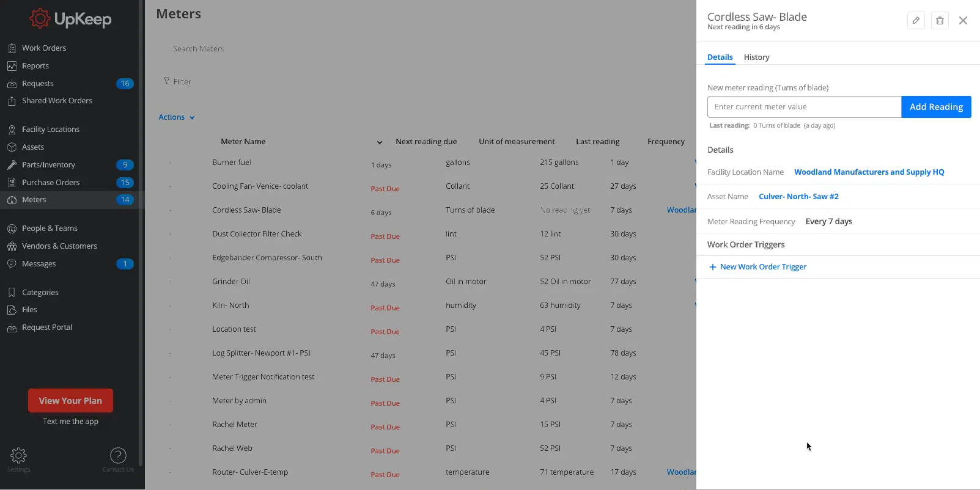
Task: Click the pencil edit icon for Cordless Saw- Blade
Action: coord(916,21)
